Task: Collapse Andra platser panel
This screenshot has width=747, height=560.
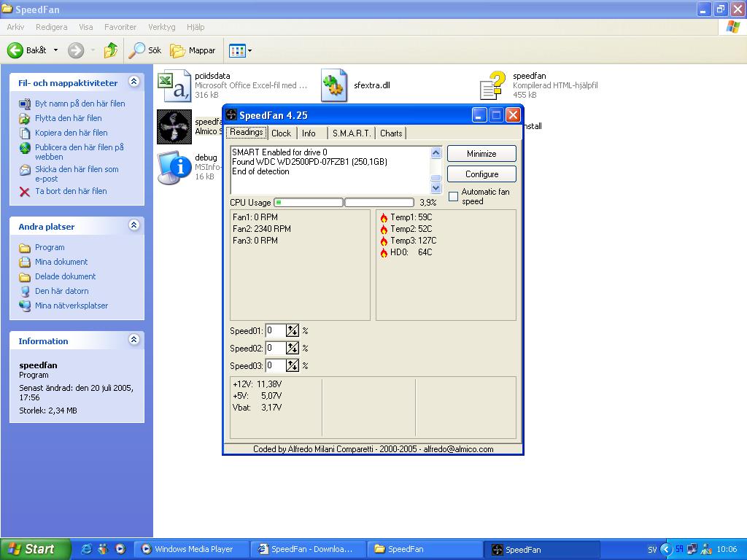Action: pos(134,225)
